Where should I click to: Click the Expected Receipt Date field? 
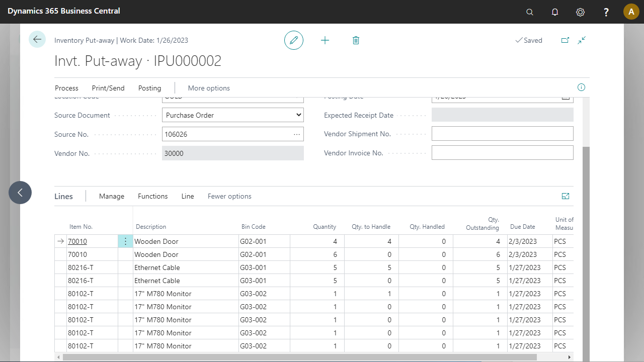(503, 115)
